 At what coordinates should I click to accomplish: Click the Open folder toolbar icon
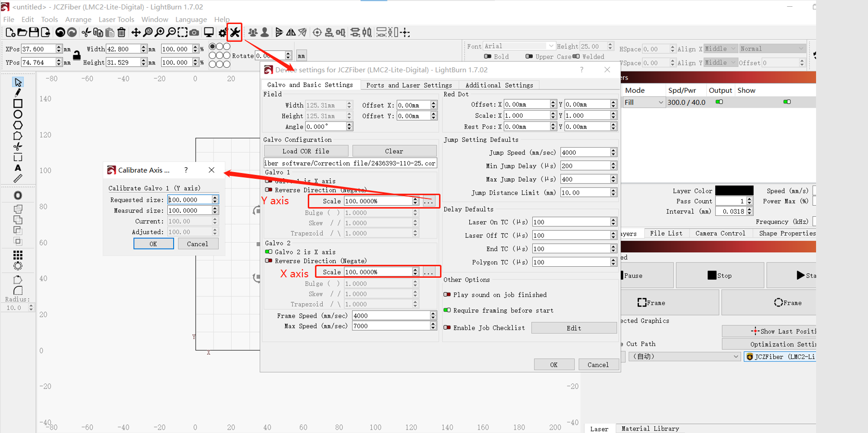point(22,33)
